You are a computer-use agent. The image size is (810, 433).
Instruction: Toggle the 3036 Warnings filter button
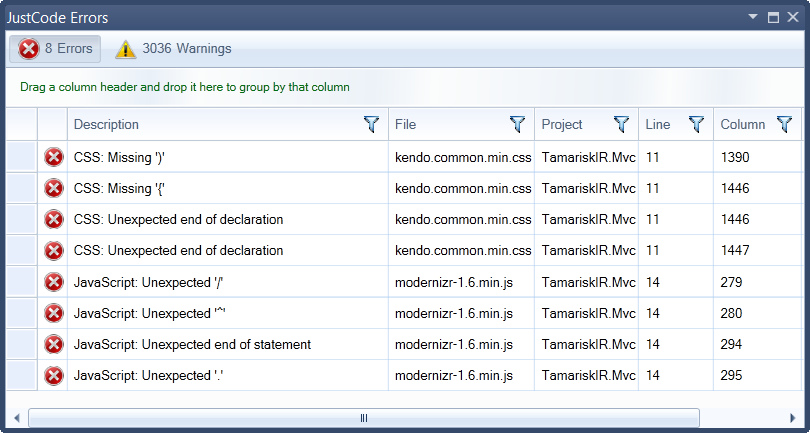click(x=174, y=48)
